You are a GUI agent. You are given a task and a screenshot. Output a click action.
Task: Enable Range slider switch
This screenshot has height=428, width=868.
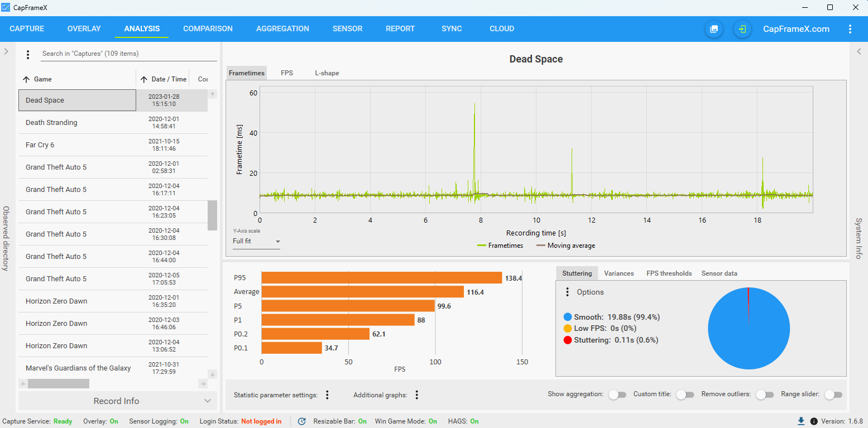click(x=833, y=395)
